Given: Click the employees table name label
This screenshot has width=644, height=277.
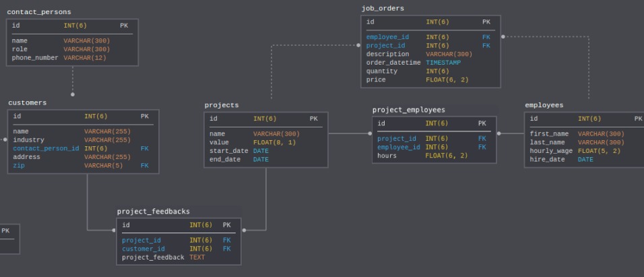Looking at the screenshot, I should (544, 105).
